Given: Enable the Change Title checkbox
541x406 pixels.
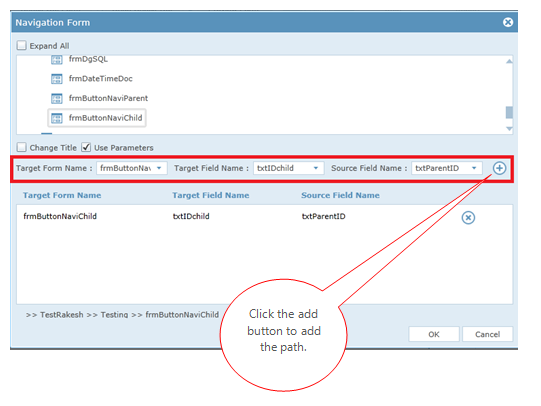Looking at the screenshot, I should (21, 147).
